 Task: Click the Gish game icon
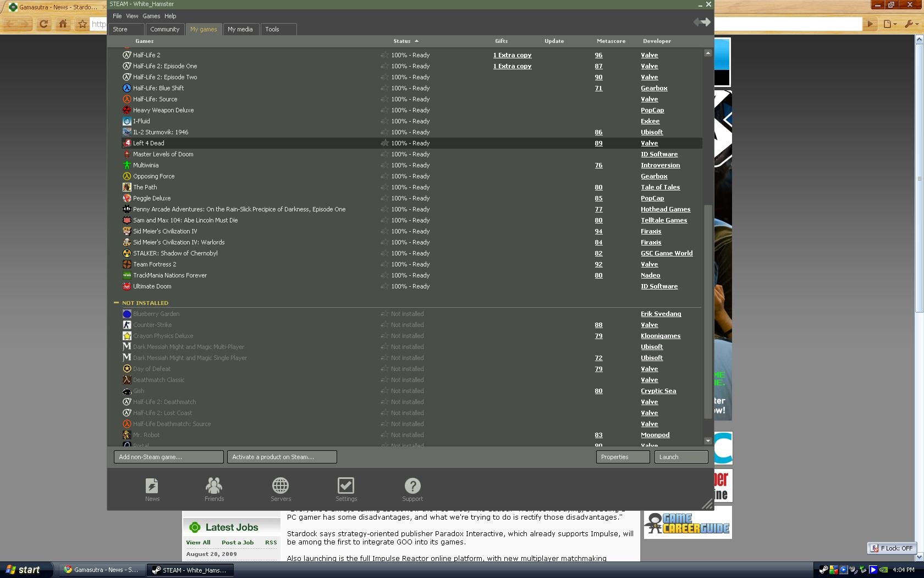point(127,391)
